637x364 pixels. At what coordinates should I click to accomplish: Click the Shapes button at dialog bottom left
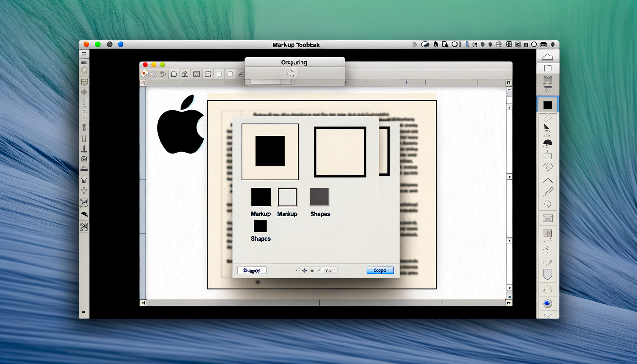tap(252, 270)
